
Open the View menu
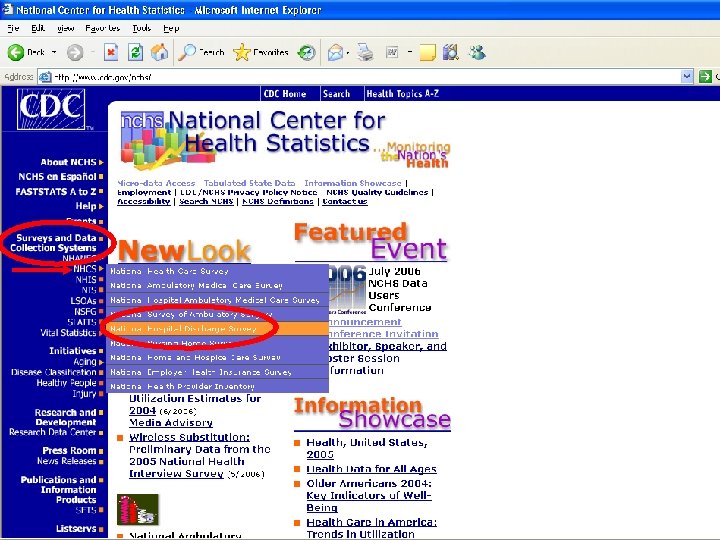(65, 28)
